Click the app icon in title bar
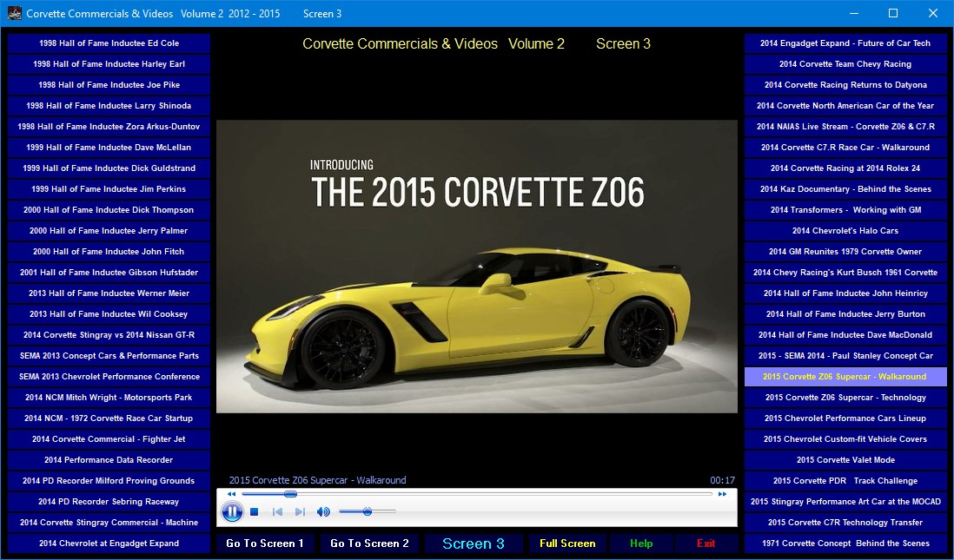The image size is (954, 560). tap(14, 13)
